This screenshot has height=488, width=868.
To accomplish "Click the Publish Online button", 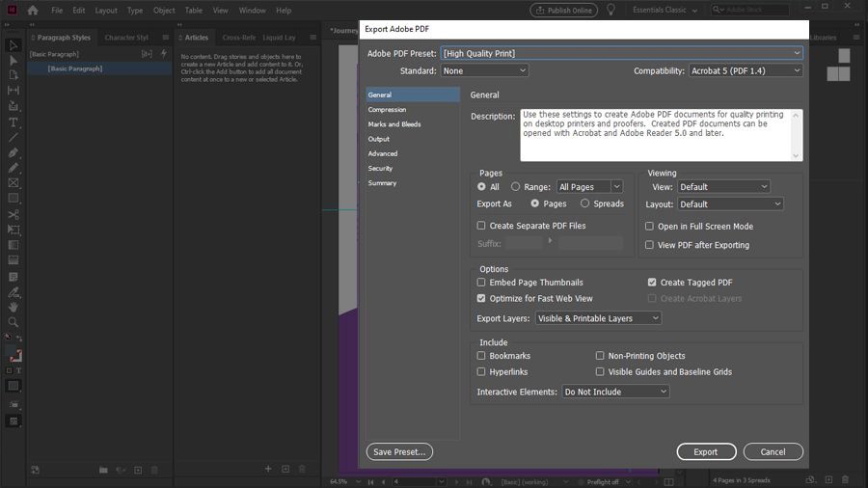I will pyautogui.click(x=563, y=10).
